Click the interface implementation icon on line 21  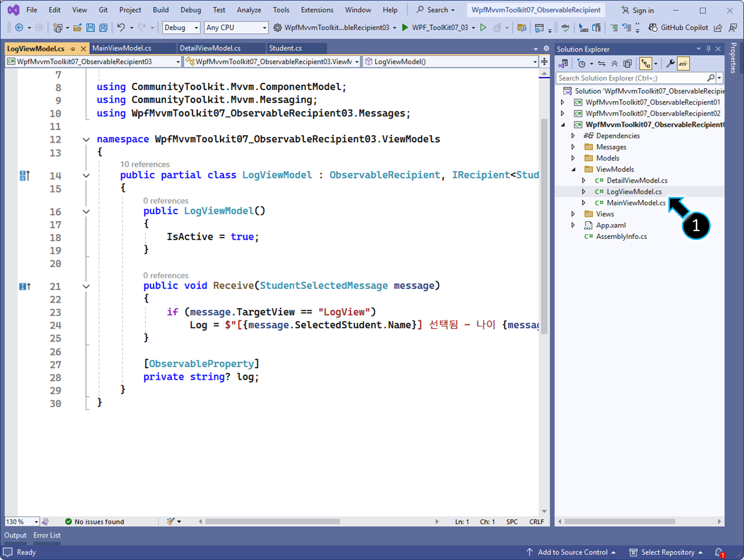pos(24,286)
